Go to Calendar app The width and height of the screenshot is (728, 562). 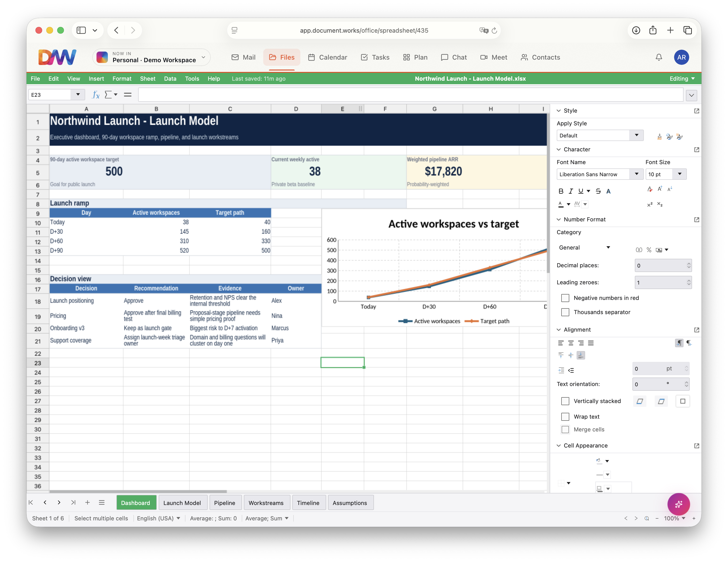[x=327, y=57]
